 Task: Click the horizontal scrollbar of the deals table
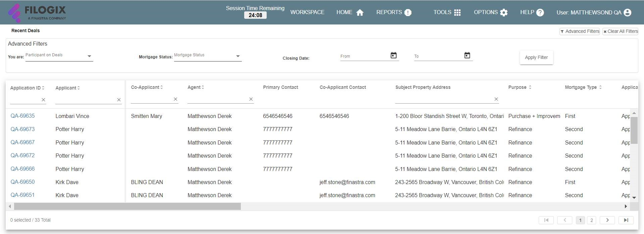click(x=124, y=207)
